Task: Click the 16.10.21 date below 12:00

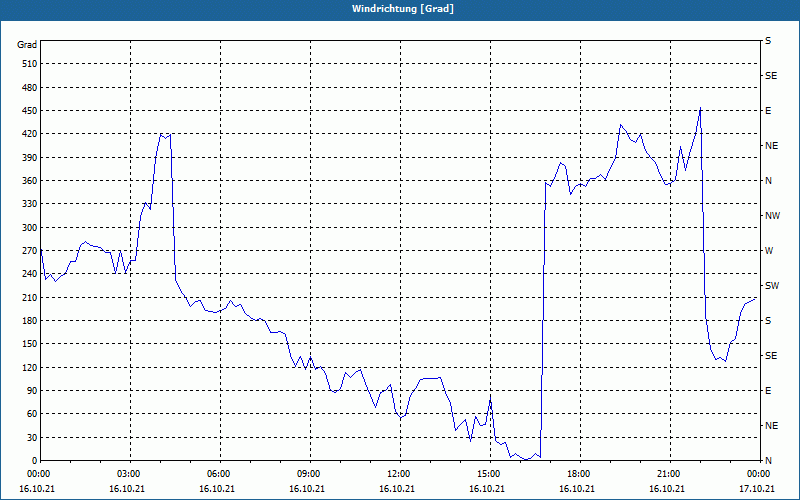Action: (x=397, y=488)
